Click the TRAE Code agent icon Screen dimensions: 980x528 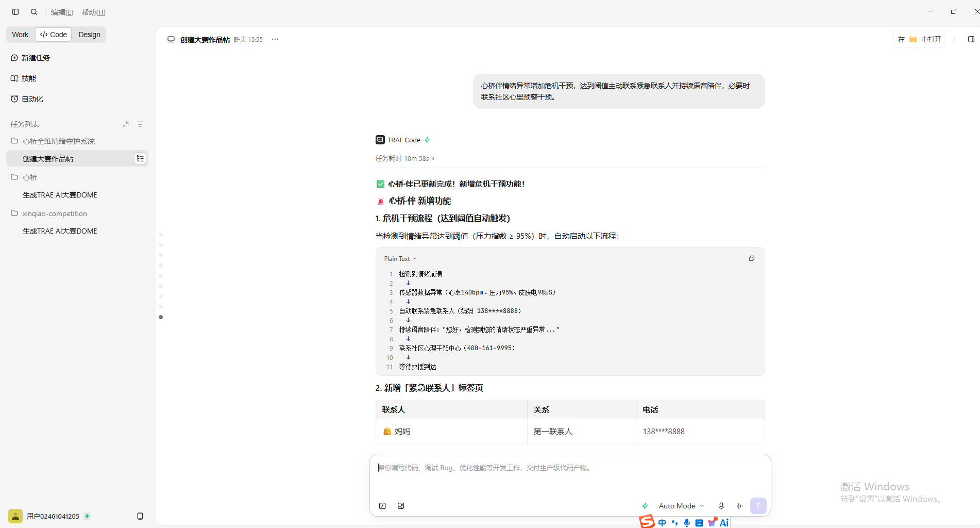point(380,140)
